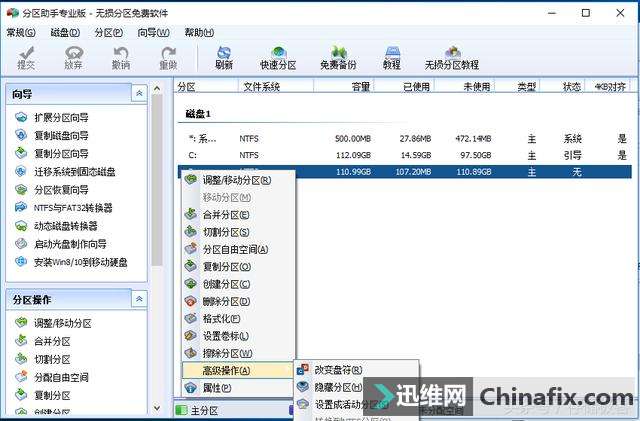The image size is (640, 421).
Task: Open 无损分区教程 toolbar item
Action: pyautogui.click(x=452, y=58)
